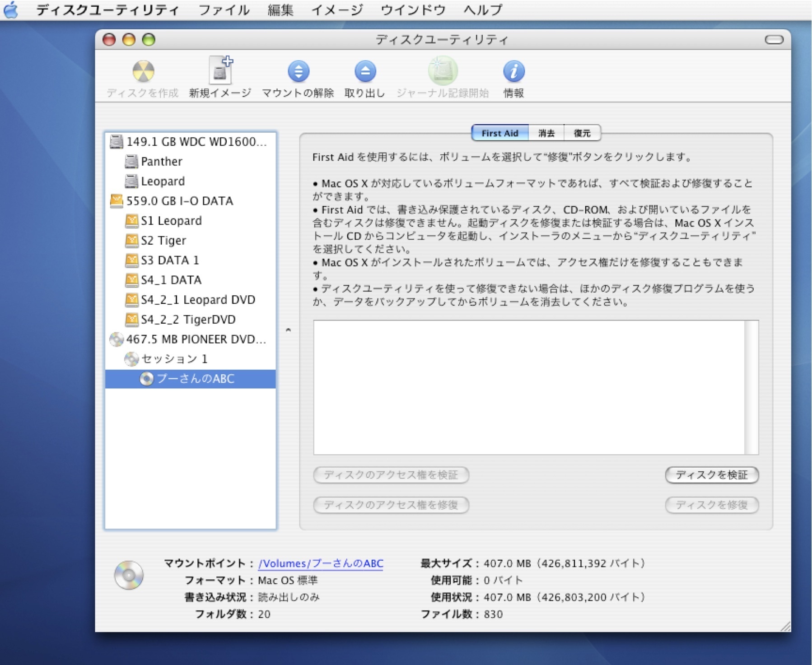
Task: Click the 新規イメージ toolbar icon
Action: pyautogui.click(x=220, y=72)
